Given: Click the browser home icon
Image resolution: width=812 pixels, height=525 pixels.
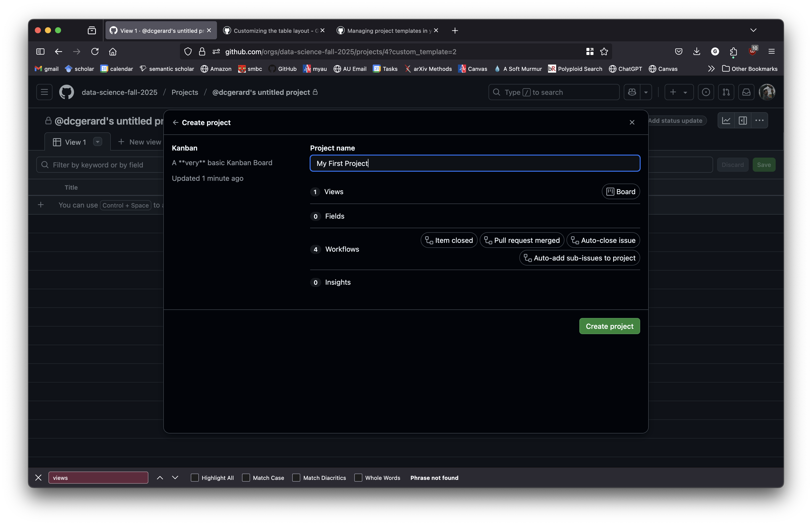Looking at the screenshot, I should click(x=113, y=51).
